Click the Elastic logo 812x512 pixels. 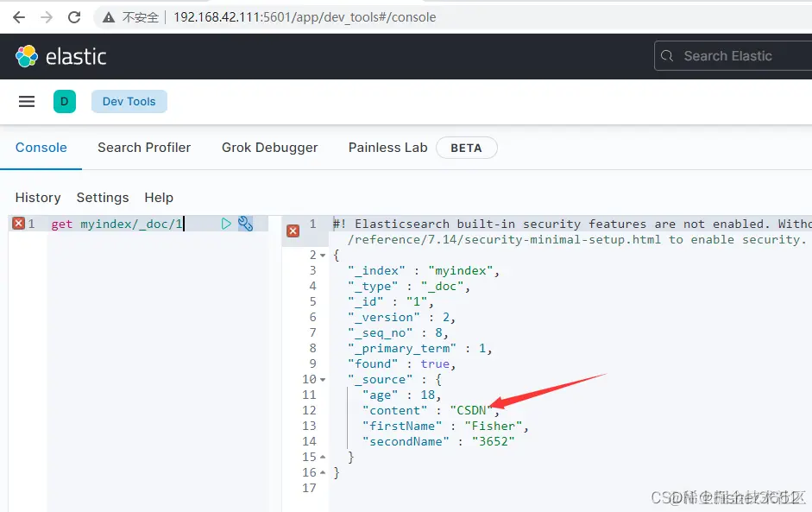tap(61, 56)
